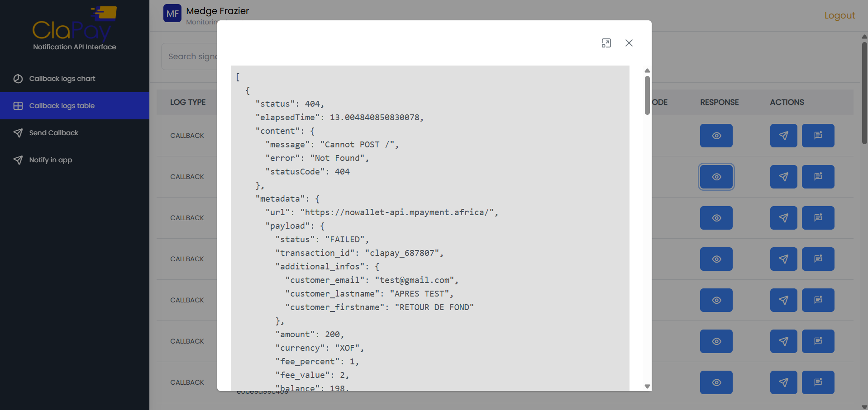Image resolution: width=868 pixels, height=410 pixels.
Task: Click the modal scrollbar down arrow
Action: (648, 386)
